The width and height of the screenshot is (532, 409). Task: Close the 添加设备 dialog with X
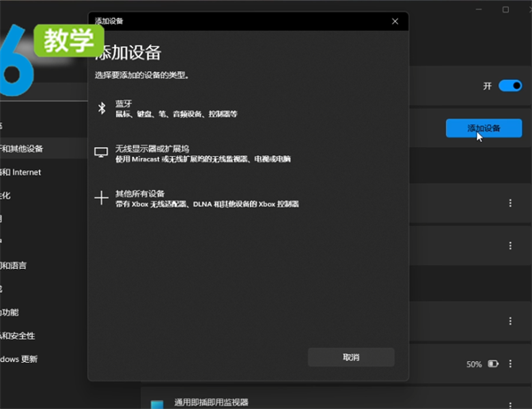(395, 20)
